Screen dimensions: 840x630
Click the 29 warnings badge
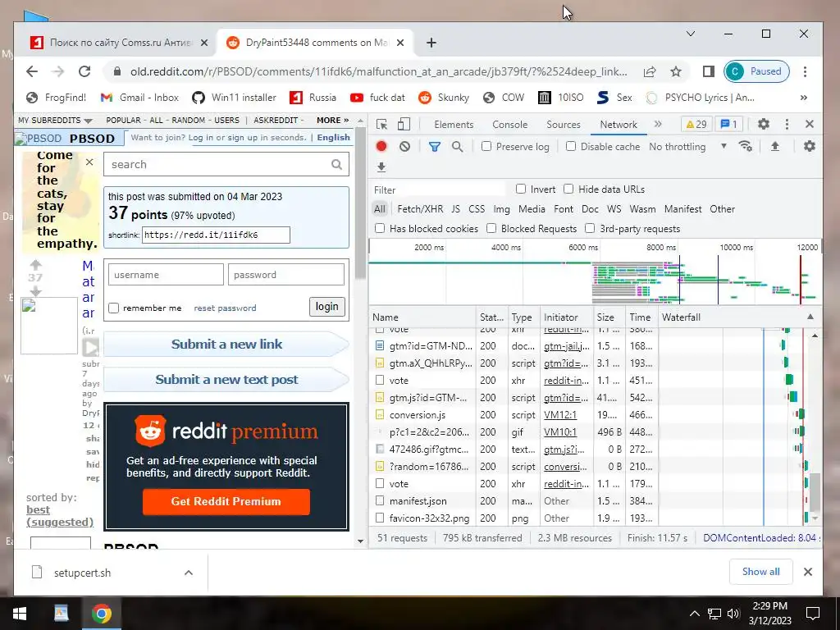pos(696,125)
